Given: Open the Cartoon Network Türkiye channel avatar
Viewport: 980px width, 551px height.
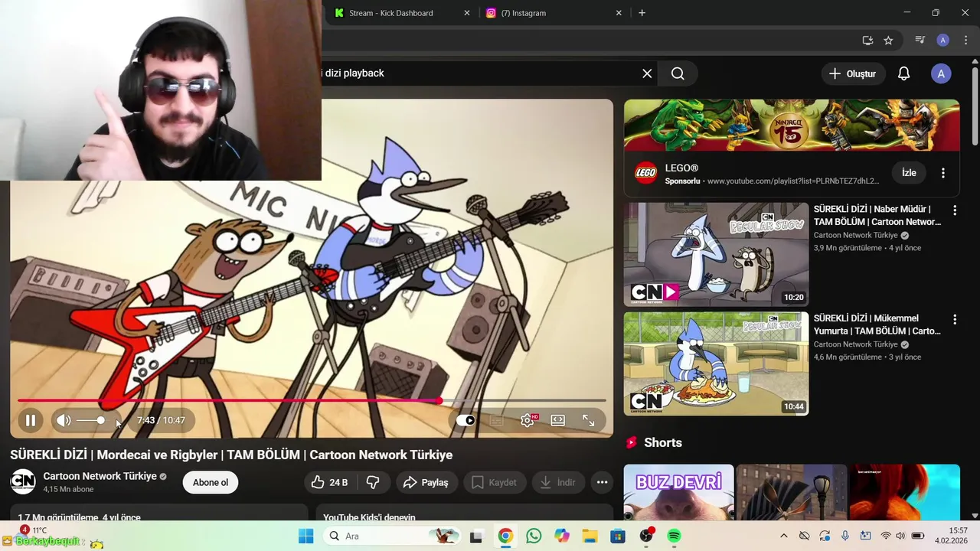Looking at the screenshot, I should (x=23, y=481).
